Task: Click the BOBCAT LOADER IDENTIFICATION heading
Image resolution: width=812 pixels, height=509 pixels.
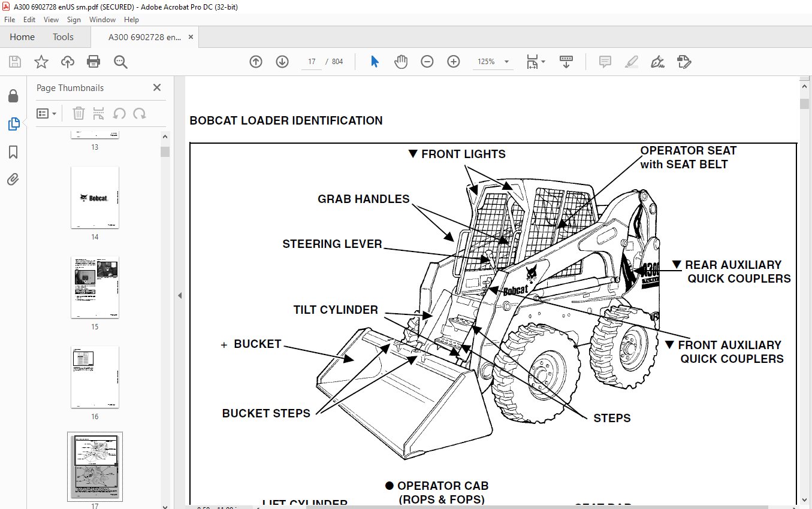Action: pyautogui.click(x=286, y=120)
